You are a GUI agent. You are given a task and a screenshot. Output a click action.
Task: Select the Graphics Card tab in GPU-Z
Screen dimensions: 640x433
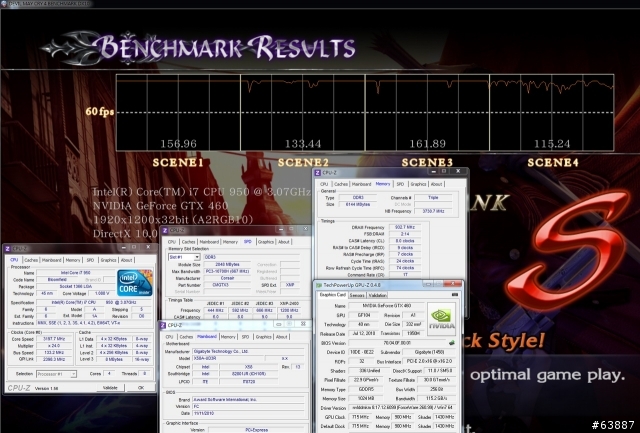332,295
